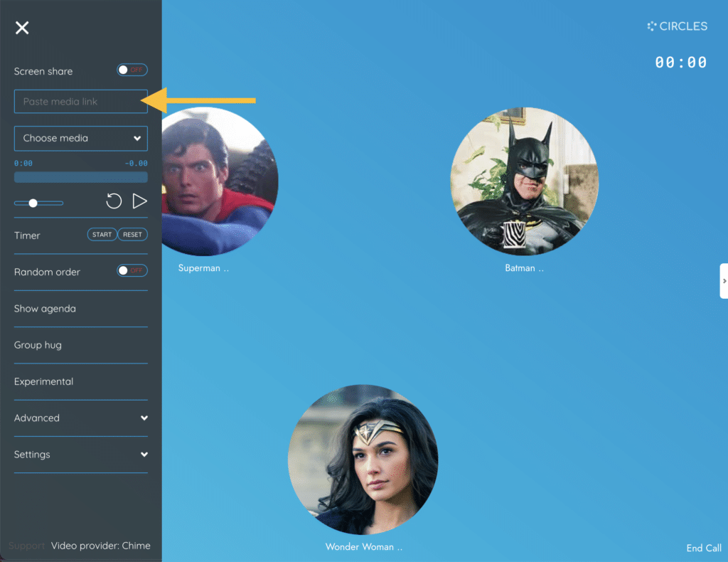
Task: Open the Choose media dropdown
Action: [81, 139]
